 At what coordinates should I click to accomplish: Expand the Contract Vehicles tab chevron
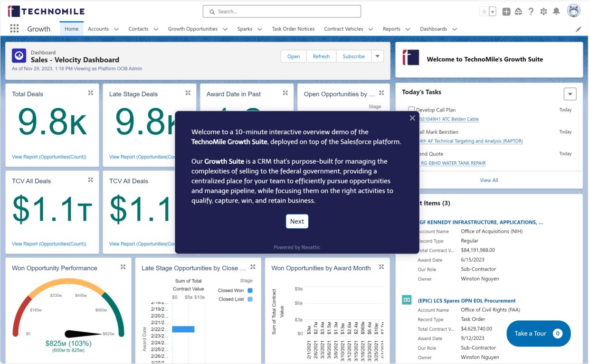370,29
